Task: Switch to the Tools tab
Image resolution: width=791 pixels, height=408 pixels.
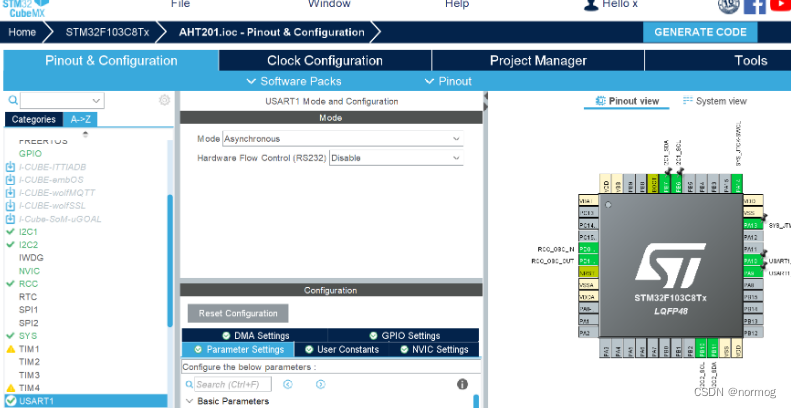Action: [751, 61]
